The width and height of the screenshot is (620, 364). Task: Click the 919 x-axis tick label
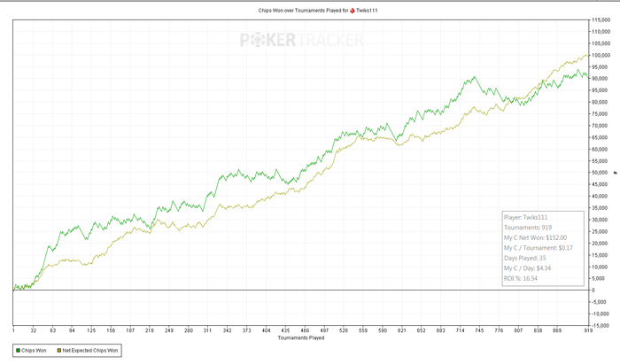coord(588,330)
